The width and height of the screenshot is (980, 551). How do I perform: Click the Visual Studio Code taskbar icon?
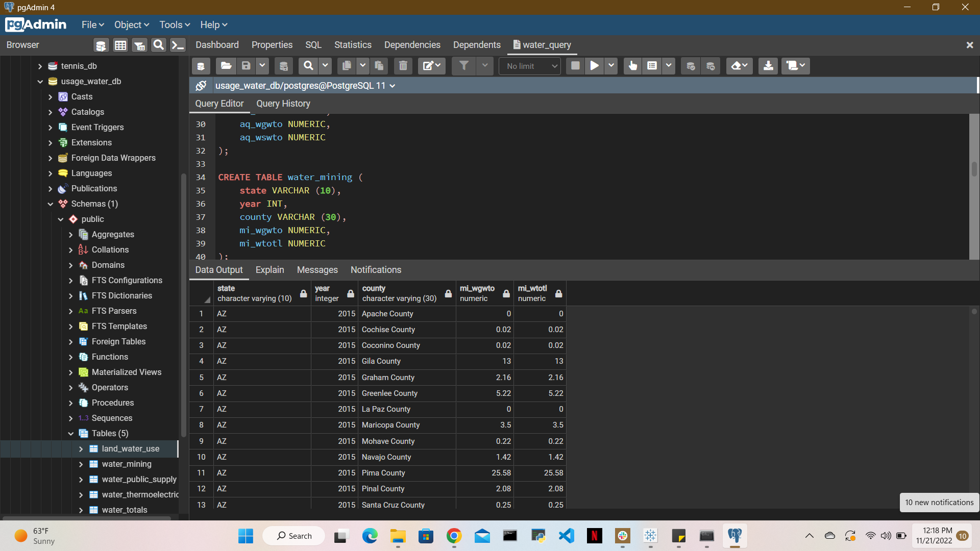[566, 536]
